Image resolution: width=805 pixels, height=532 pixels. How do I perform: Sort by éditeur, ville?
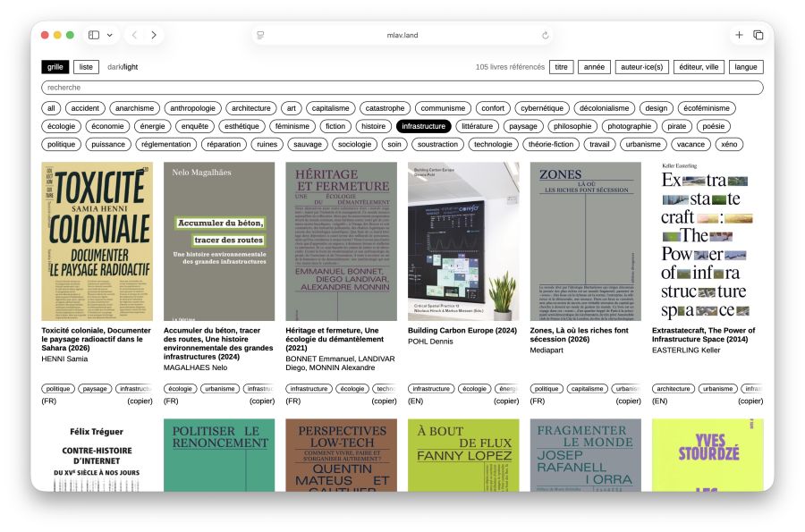pyautogui.click(x=699, y=67)
